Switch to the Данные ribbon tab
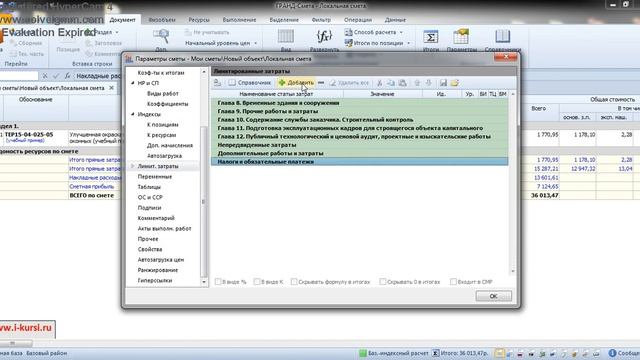This screenshot has height=360, width=640. (395, 20)
